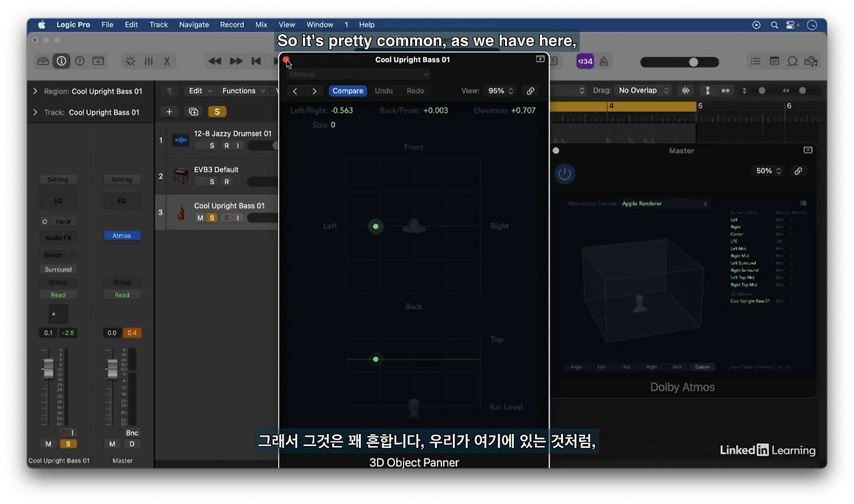Screen dimensions: 854x504
Task: Adjust the vertical zoom slider
Action: 762,91
